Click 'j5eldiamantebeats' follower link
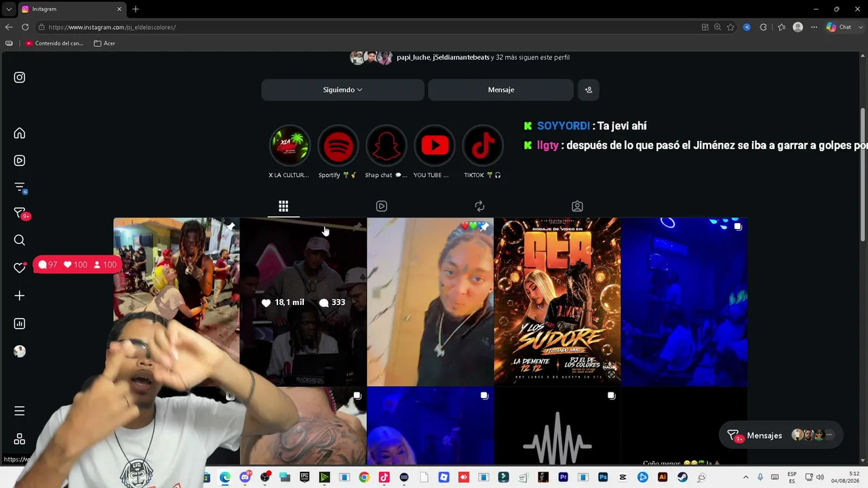The height and width of the screenshot is (488, 868). point(461,58)
